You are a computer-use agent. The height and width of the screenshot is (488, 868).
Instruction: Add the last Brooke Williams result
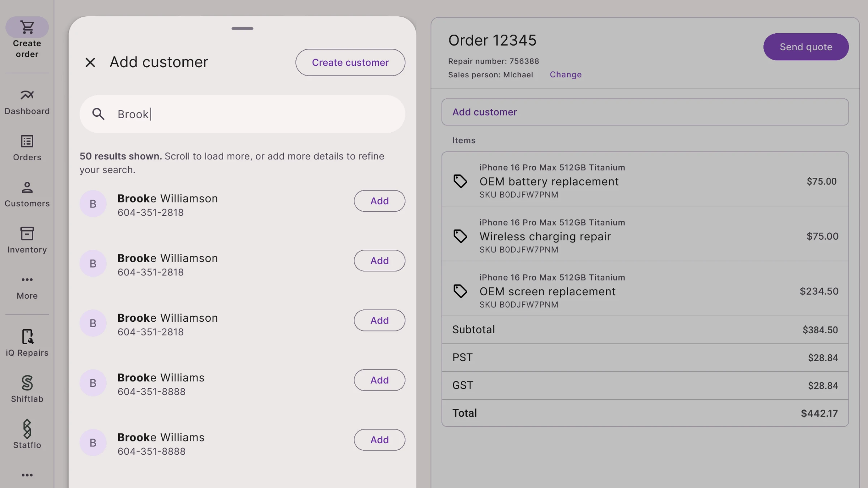pyautogui.click(x=379, y=440)
